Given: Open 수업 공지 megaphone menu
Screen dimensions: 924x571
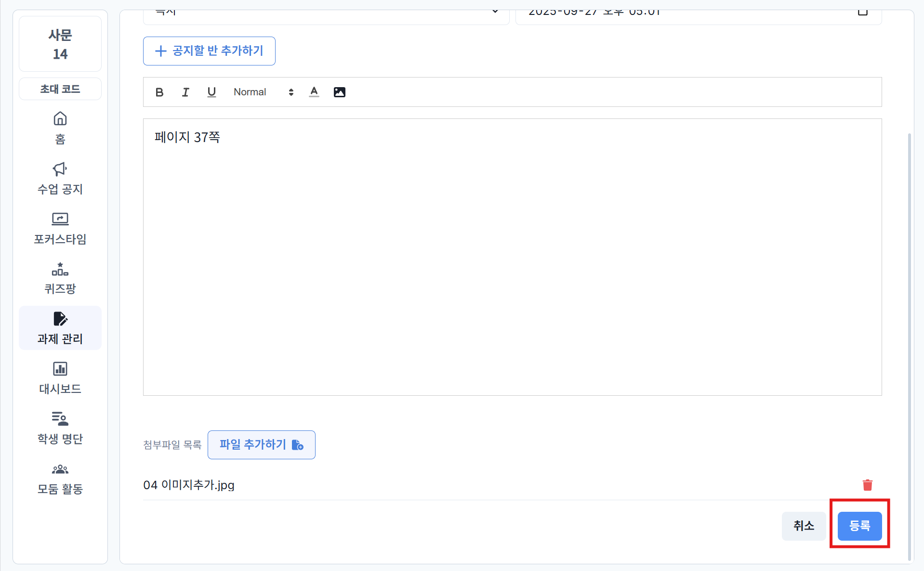Looking at the screenshot, I should (x=60, y=178).
